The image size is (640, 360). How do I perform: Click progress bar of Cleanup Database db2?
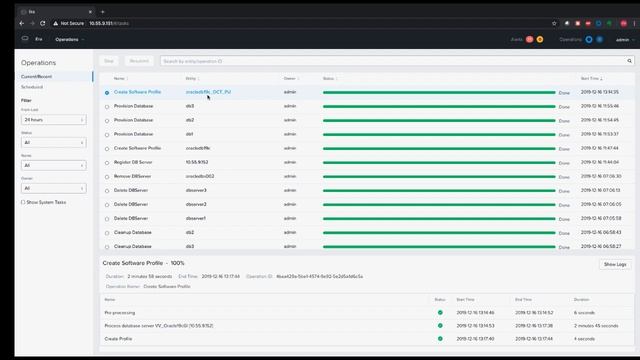pos(439,233)
